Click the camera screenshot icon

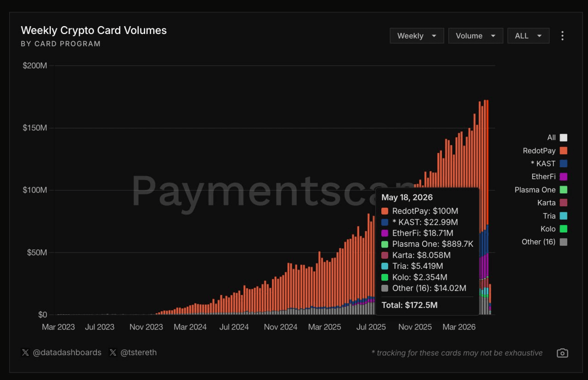(562, 353)
